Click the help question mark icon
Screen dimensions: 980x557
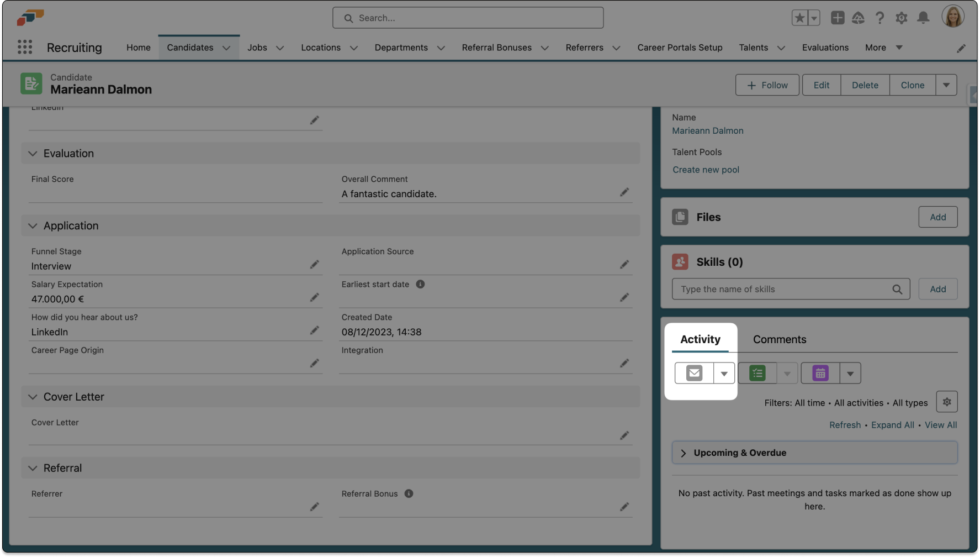pos(880,18)
